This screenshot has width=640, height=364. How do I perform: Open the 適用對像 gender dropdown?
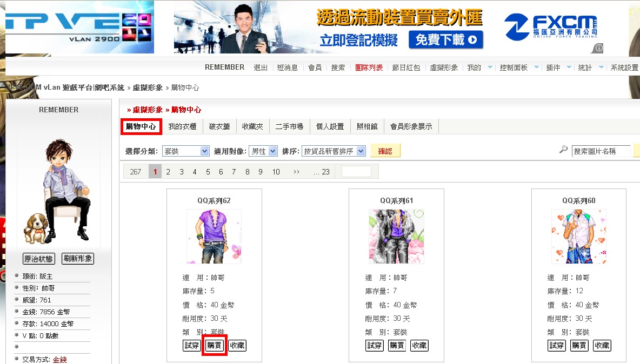tap(263, 151)
